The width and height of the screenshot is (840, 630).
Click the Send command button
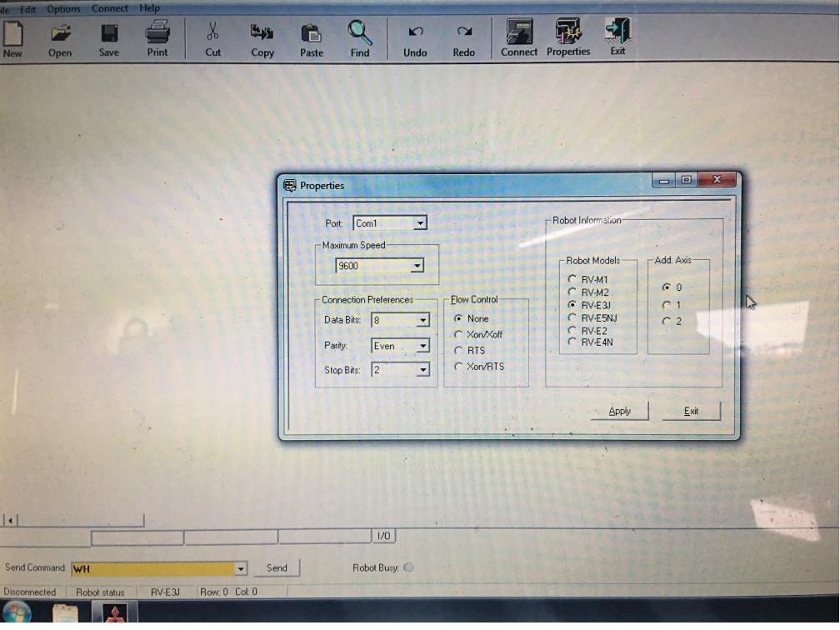(x=277, y=567)
